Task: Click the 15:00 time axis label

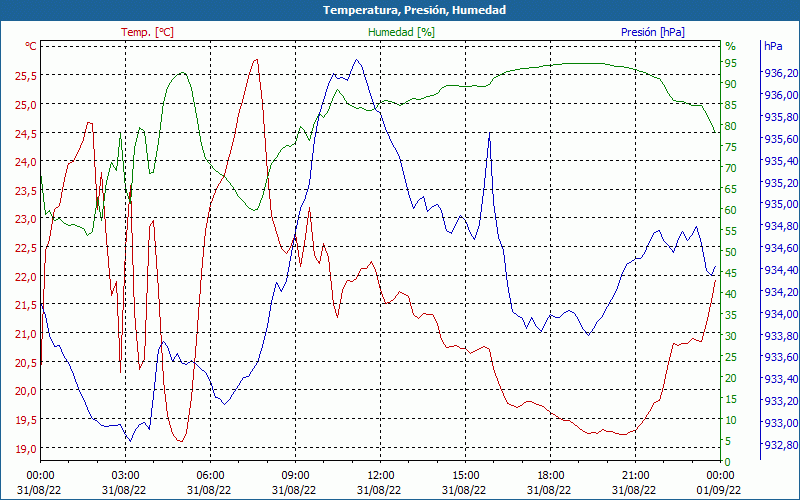Action: (x=465, y=476)
